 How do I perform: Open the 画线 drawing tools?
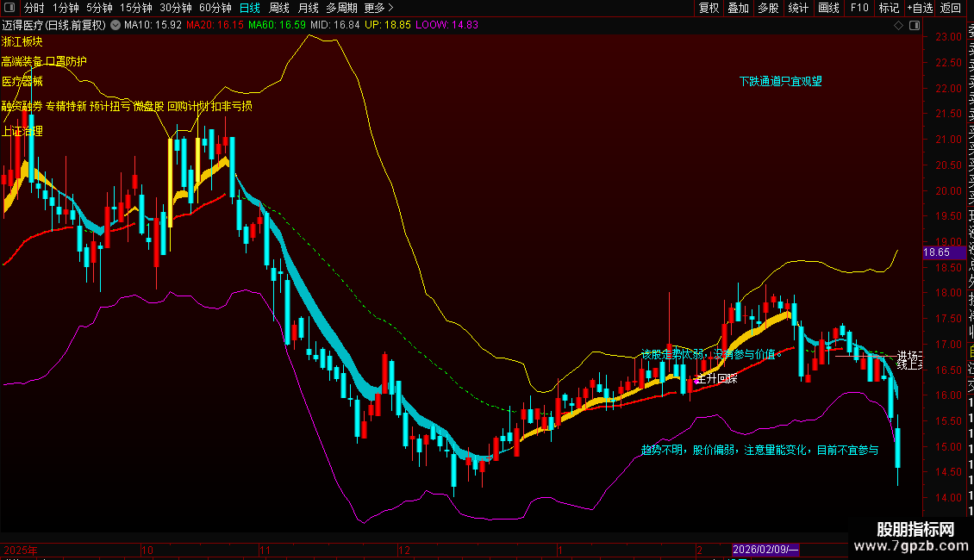point(828,8)
